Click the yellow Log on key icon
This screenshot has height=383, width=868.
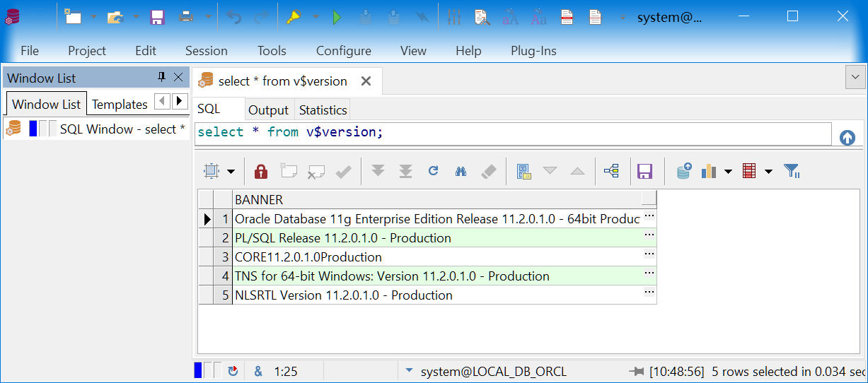(294, 17)
